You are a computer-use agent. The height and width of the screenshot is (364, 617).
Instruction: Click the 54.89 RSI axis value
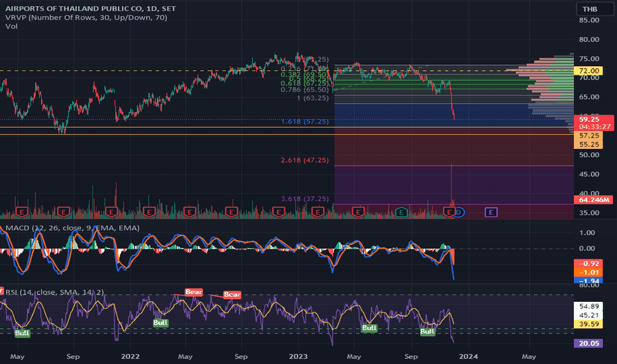pyautogui.click(x=589, y=306)
